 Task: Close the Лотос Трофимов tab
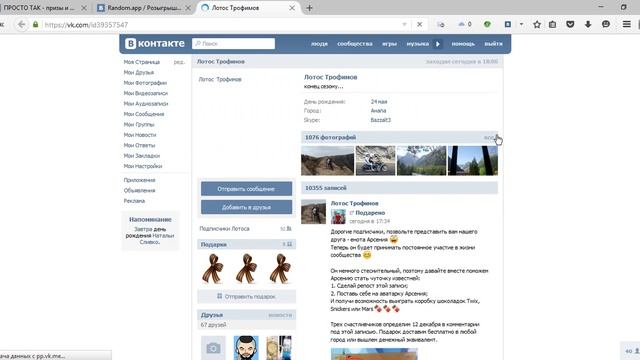point(292,8)
